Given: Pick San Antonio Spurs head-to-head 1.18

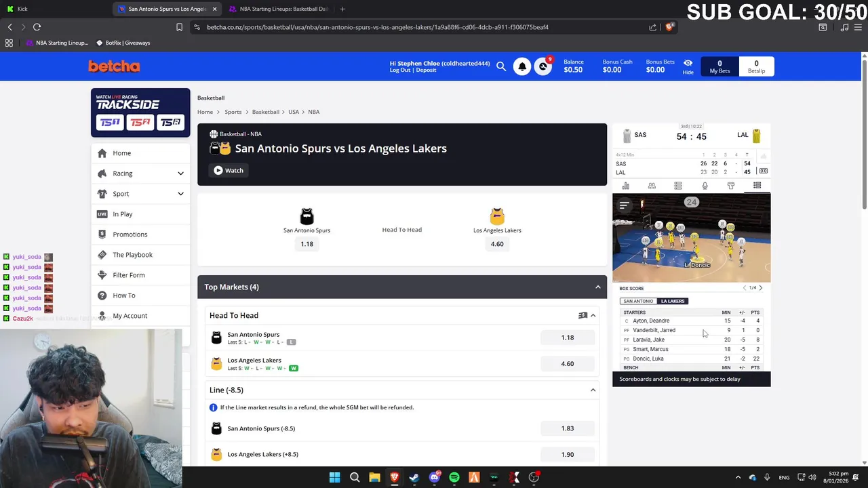Looking at the screenshot, I should 568,338.
